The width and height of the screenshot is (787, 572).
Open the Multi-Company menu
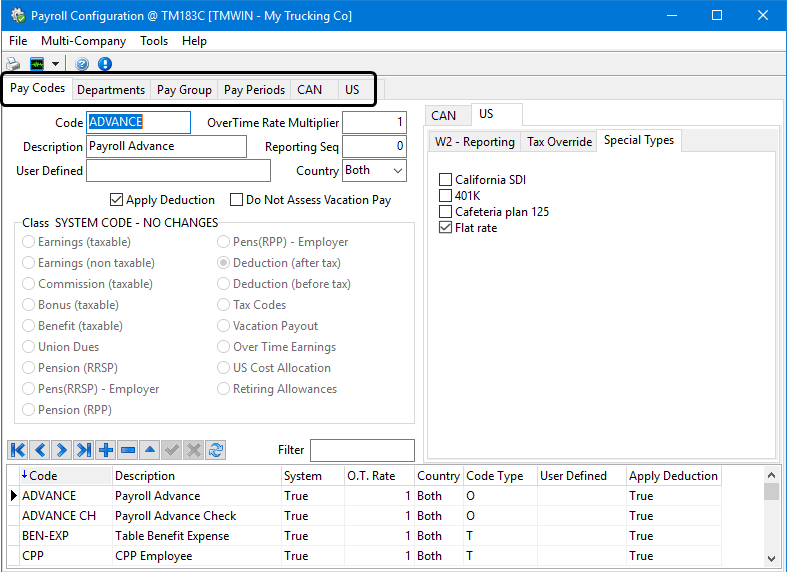pos(83,41)
